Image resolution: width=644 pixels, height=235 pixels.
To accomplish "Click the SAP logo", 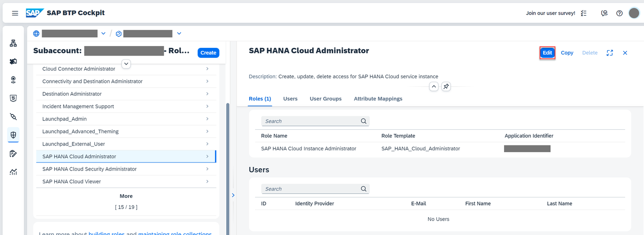I will [34, 13].
